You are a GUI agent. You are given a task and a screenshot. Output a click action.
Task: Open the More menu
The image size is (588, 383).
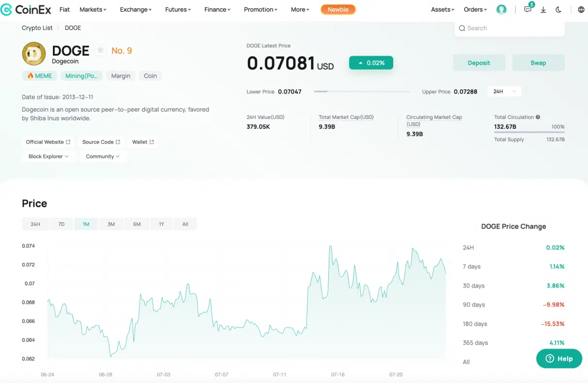[x=300, y=10]
